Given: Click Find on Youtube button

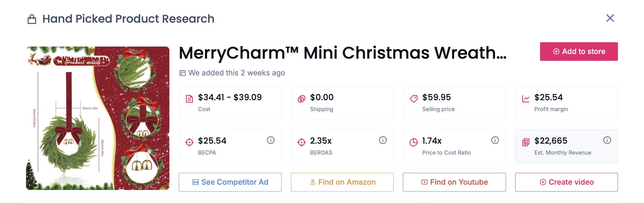Looking at the screenshot, I should coord(454,182).
